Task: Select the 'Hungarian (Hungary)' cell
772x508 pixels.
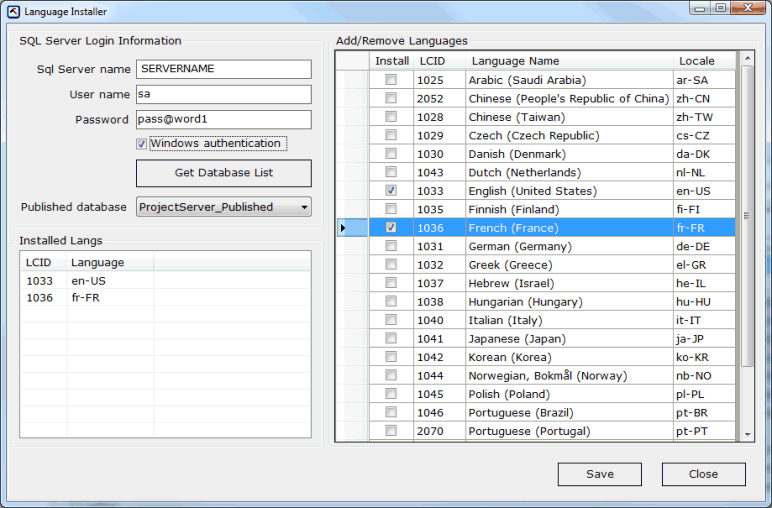Action: click(569, 302)
